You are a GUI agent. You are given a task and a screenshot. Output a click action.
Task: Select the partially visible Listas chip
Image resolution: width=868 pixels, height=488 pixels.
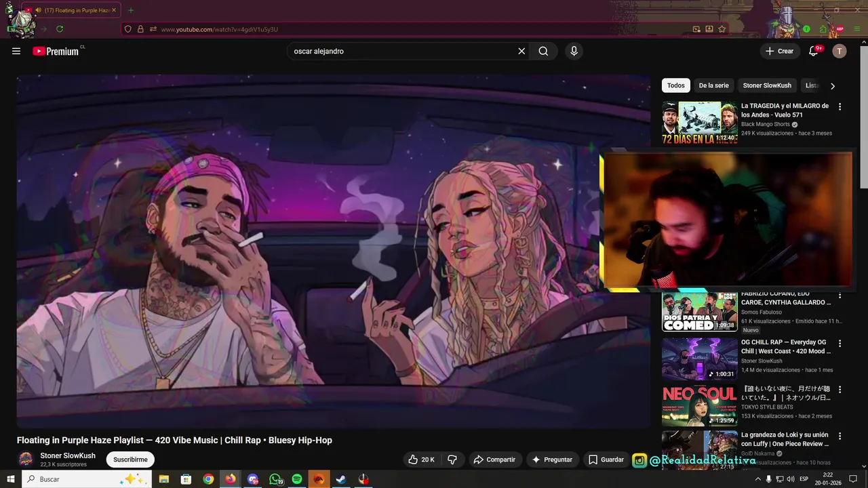tap(811, 85)
